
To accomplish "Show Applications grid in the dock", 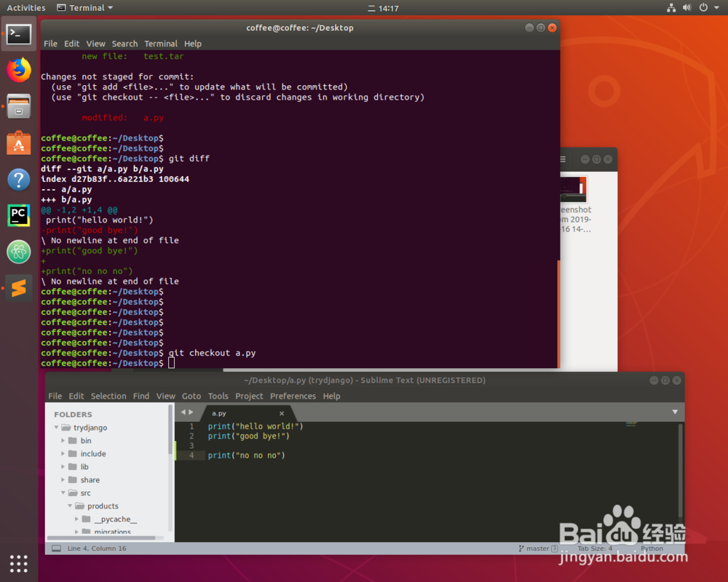I will click(19, 563).
